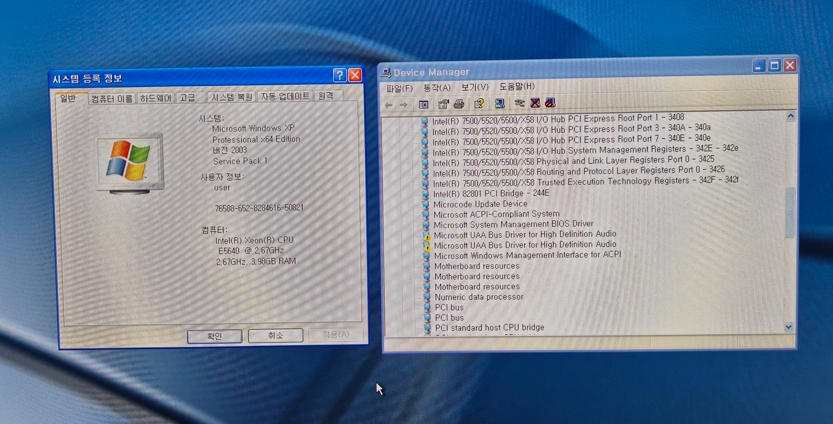Open Properties from the Device Manager toolbar
Image resolution: width=833 pixels, height=424 pixels.
tap(444, 104)
